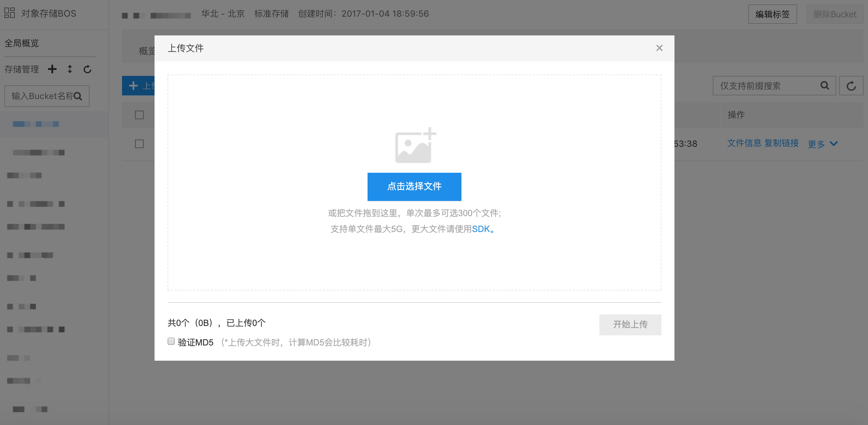868x425 pixels.
Task: Close the 上传文件 dialog
Action: click(659, 48)
